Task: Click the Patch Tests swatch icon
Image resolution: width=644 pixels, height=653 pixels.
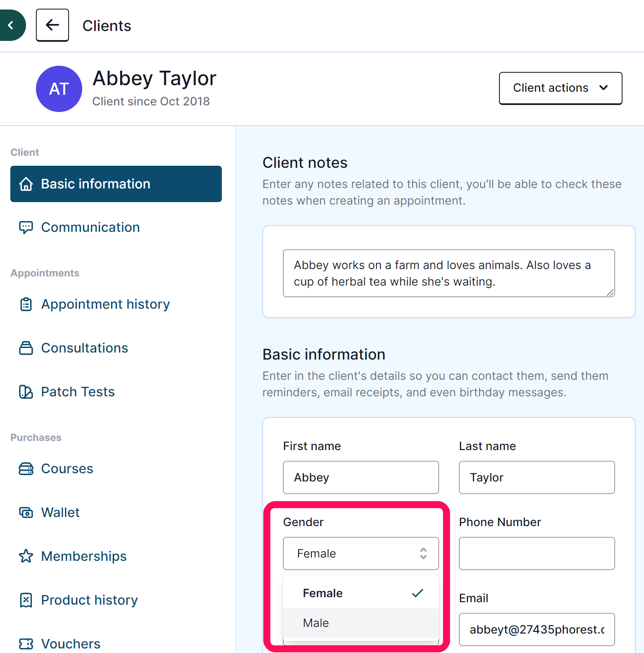Action: click(x=26, y=392)
